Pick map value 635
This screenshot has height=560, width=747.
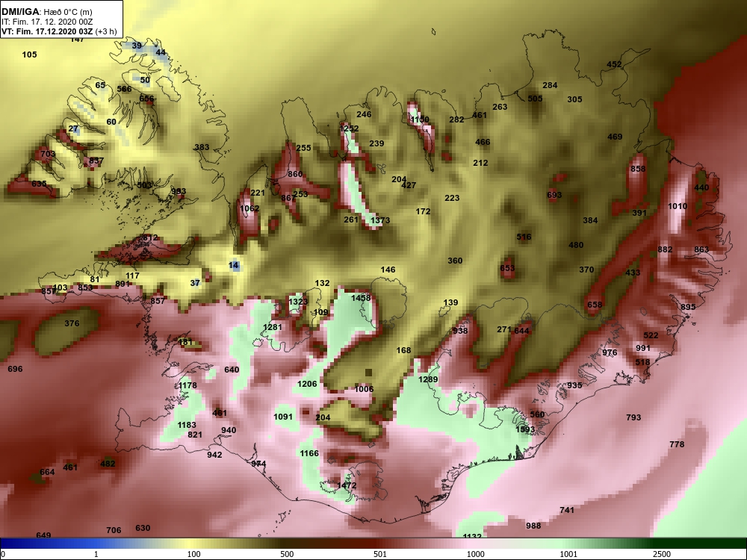coord(39,184)
